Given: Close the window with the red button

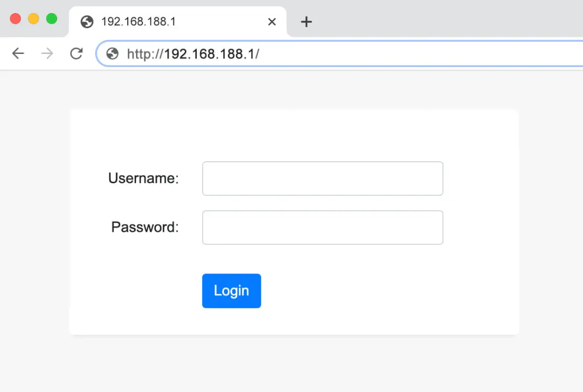Looking at the screenshot, I should pos(16,19).
